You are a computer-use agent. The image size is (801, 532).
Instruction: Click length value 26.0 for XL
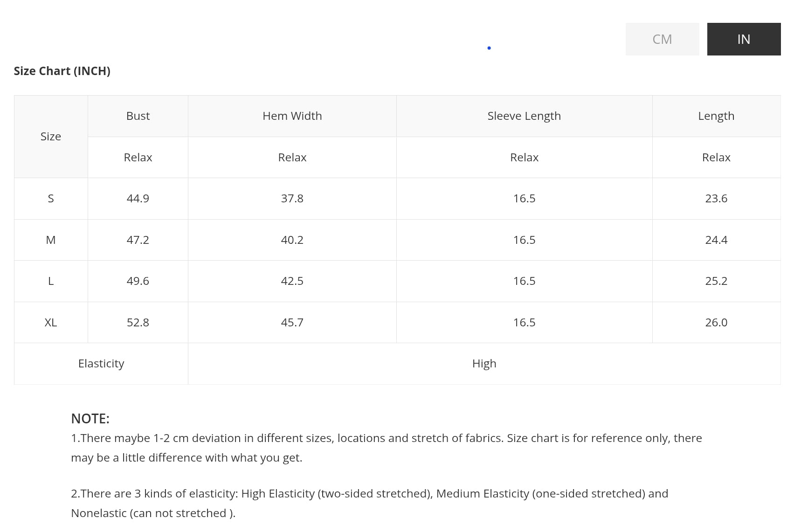coord(716,323)
